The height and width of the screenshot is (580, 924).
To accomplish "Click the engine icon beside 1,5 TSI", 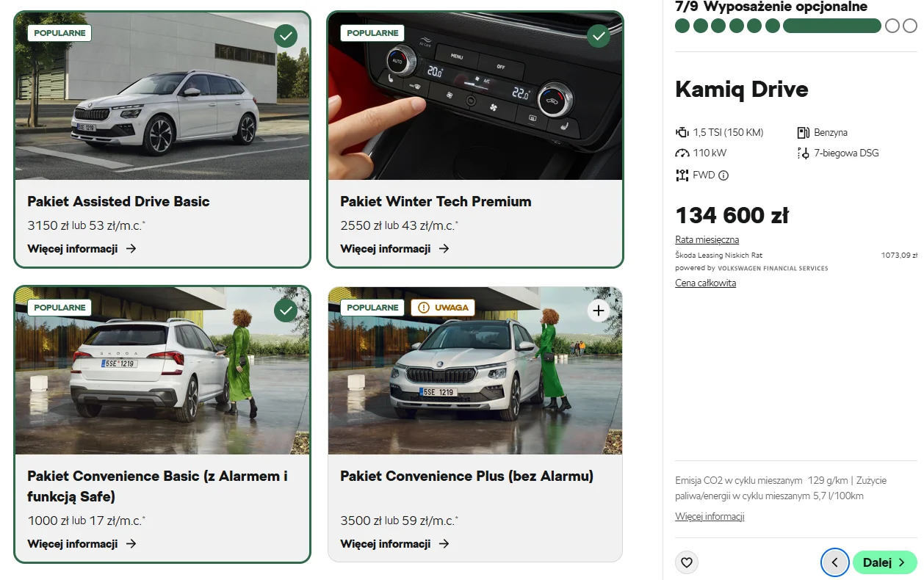I will click(x=682, y=133).
